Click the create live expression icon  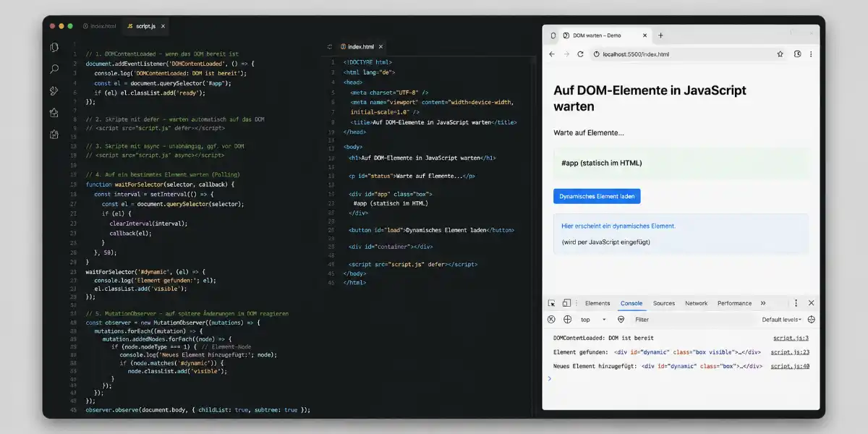pos(568,319)
